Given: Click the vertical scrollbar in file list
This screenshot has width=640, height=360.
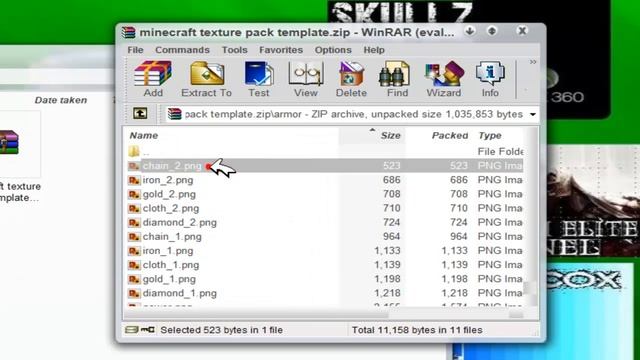Looking at the screenshot, I should pos(530,216).
